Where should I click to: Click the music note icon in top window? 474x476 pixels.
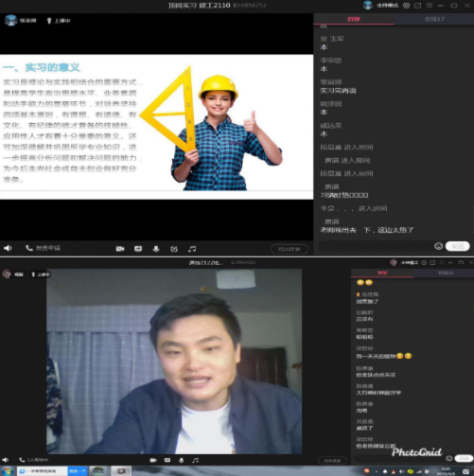click(x=192, y=249)
